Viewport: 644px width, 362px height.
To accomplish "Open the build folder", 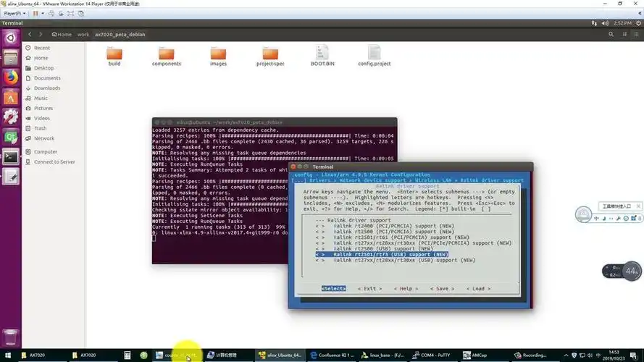I will 114,56.
